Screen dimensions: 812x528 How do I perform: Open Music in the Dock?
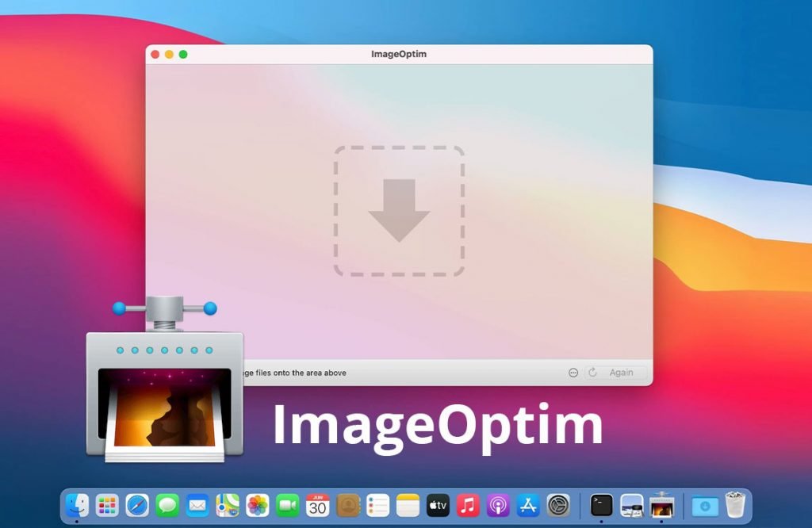(468, 505)
